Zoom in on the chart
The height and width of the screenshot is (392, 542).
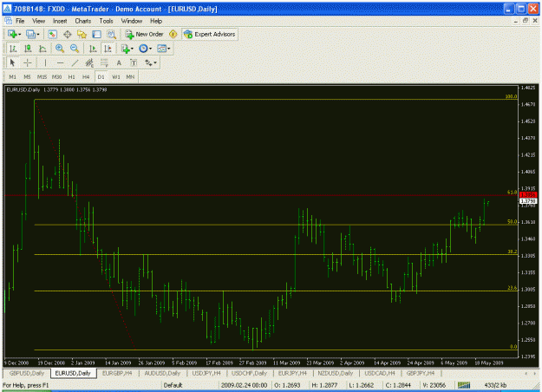coord(60,49)
